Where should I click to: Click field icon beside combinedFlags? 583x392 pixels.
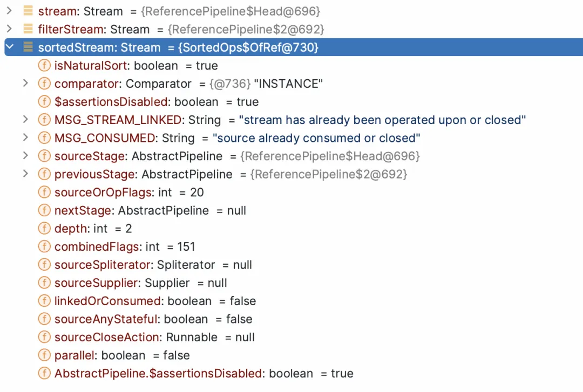coord(44,247)
